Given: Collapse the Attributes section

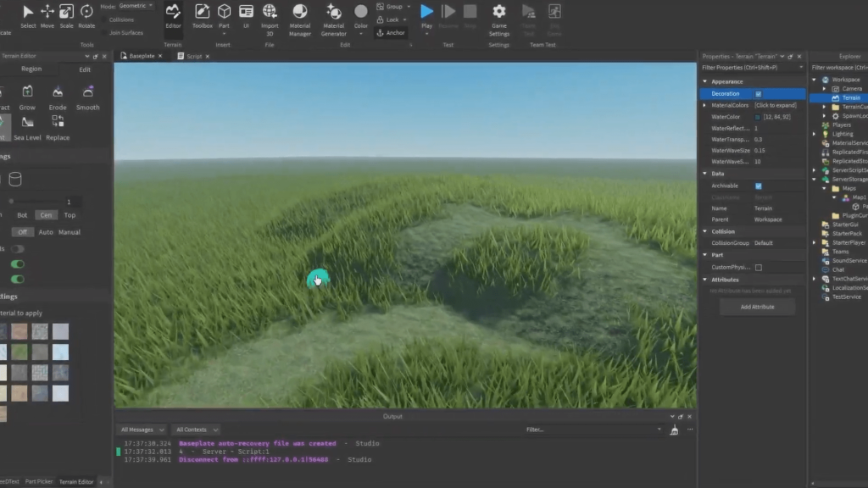Looking at the screenshot, I should point(704,280).
